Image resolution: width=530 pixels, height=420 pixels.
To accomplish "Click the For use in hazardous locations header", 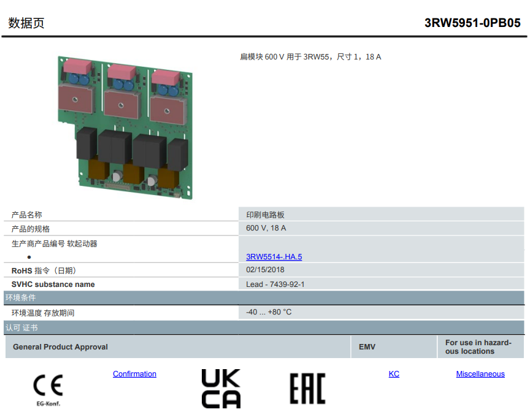I will [x=481, y=347].
